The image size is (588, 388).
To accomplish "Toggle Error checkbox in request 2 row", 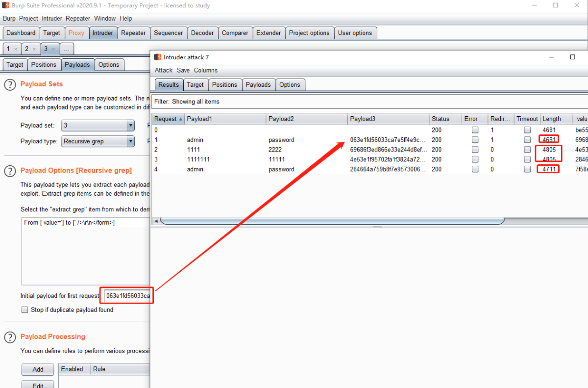I will pos(475,150).
